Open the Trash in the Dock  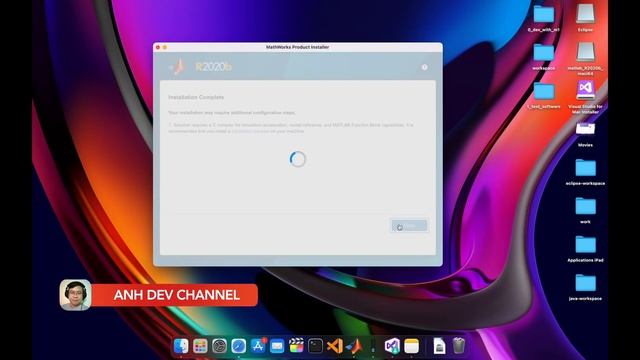coord(458,346)
